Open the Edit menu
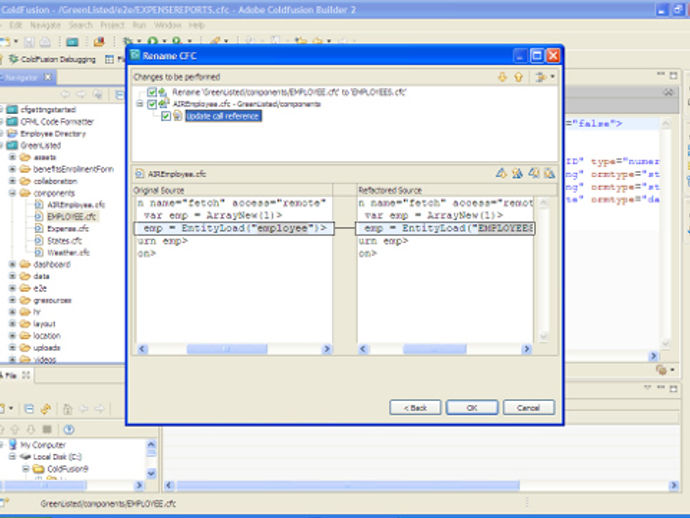This screenshot has width=690, height=518. coord(16,25)
